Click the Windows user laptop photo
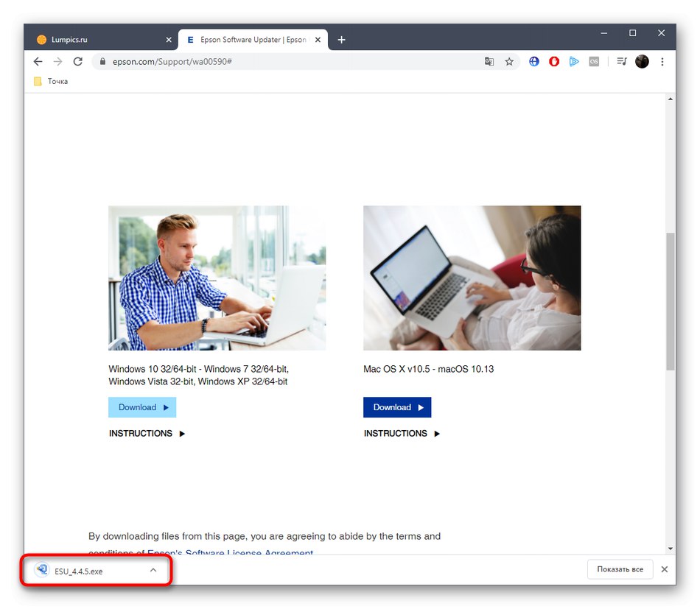The width and height of the screenshot is (700, 609). [217, 278]
